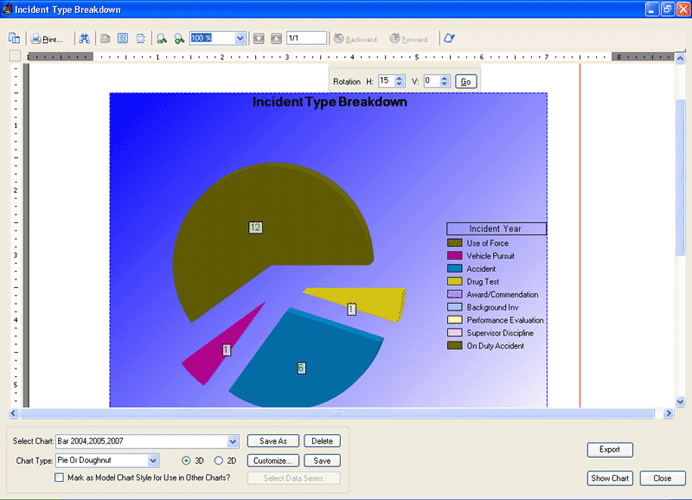Open the zoom percentage dropdown
This screenshot has width=692, height=500.
[240, 39]
